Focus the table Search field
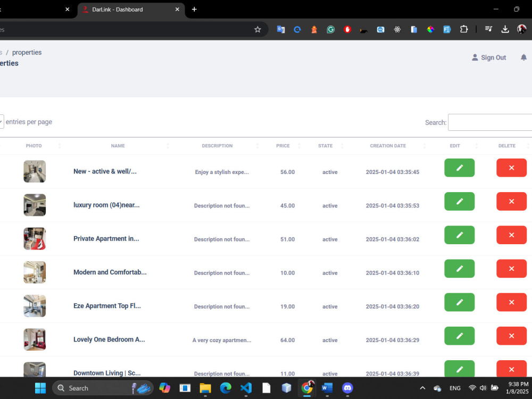 490,122
